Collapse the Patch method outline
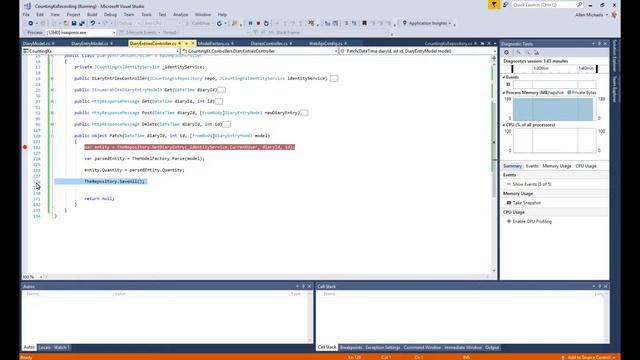 [x=52, y=136]
